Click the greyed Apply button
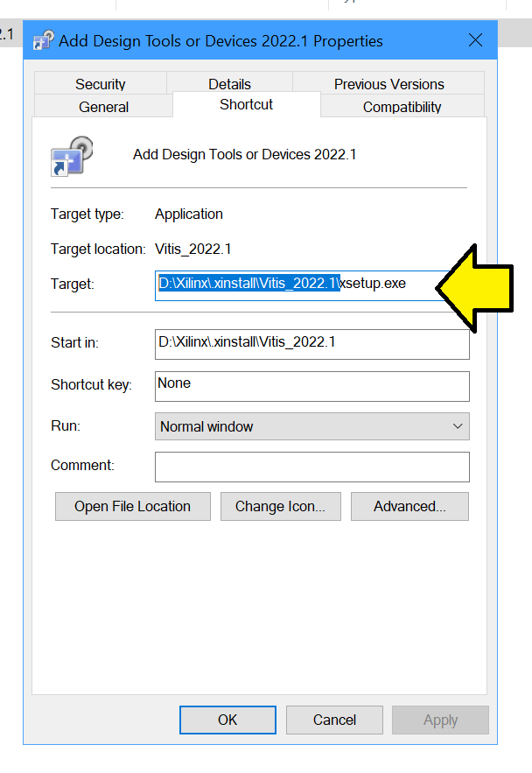 click(440, 720)
